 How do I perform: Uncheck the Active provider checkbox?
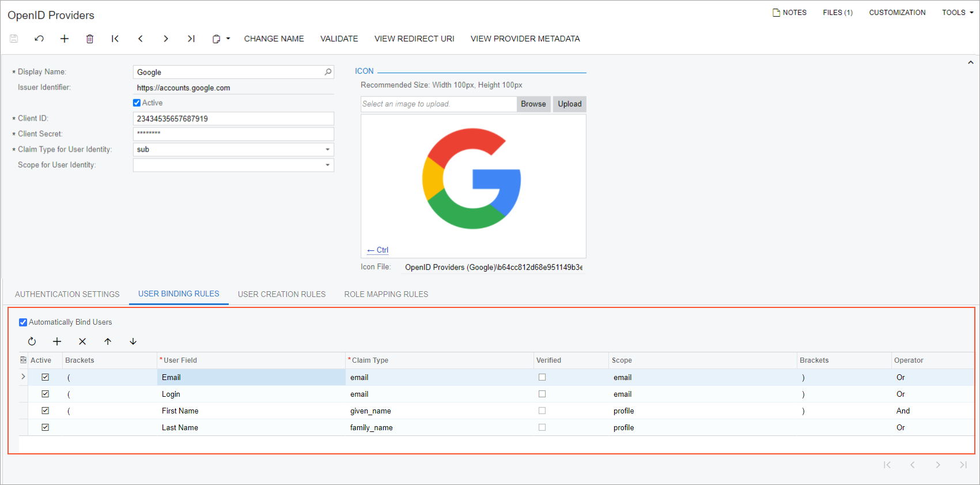coord(137,103)
